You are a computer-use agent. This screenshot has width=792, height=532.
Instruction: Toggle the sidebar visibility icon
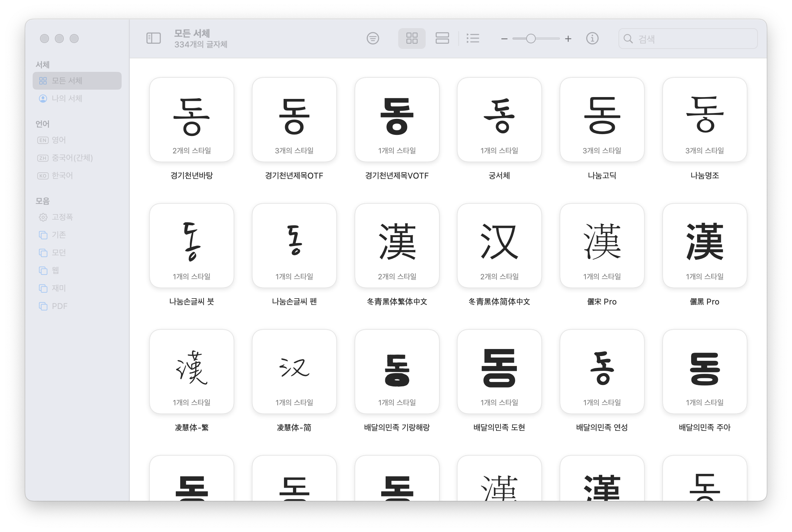(154, 38)
